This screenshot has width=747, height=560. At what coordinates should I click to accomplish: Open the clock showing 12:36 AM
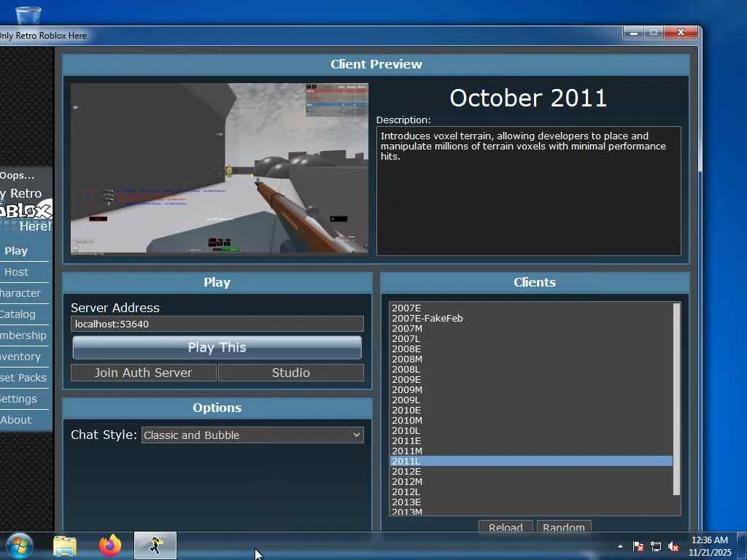(710, 546)
